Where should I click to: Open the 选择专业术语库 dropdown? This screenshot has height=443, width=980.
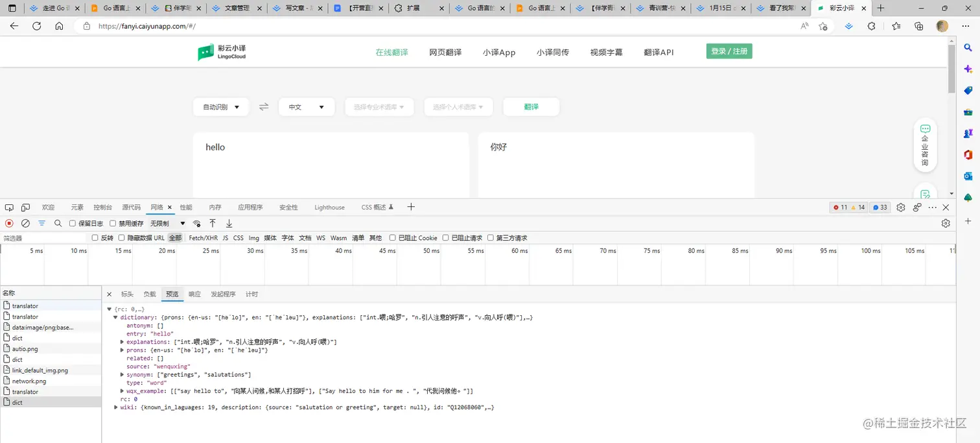[379, 107]
